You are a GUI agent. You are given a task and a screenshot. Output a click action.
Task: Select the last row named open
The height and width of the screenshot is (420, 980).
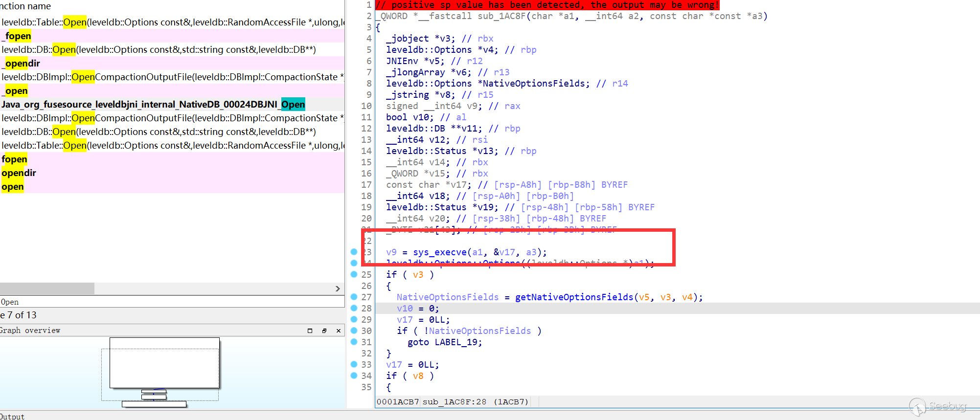pos(172,186)
